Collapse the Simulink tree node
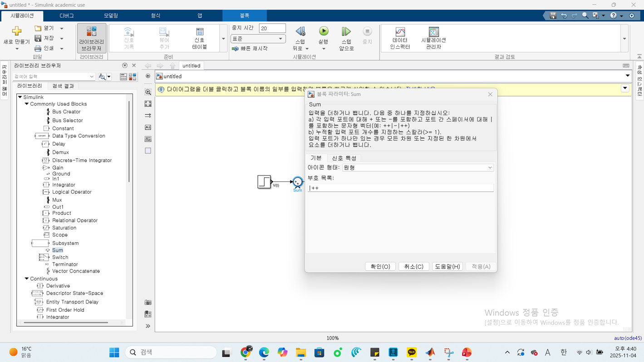Image resolution: width=644 pixels, height=362 pixels. [20, 97]
